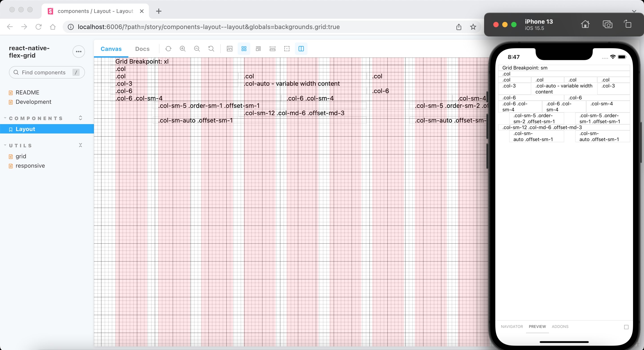Switch to the Docs tab
Image resolution: width=644 pixels, height=350 pixels.
(x=142, y=49)
